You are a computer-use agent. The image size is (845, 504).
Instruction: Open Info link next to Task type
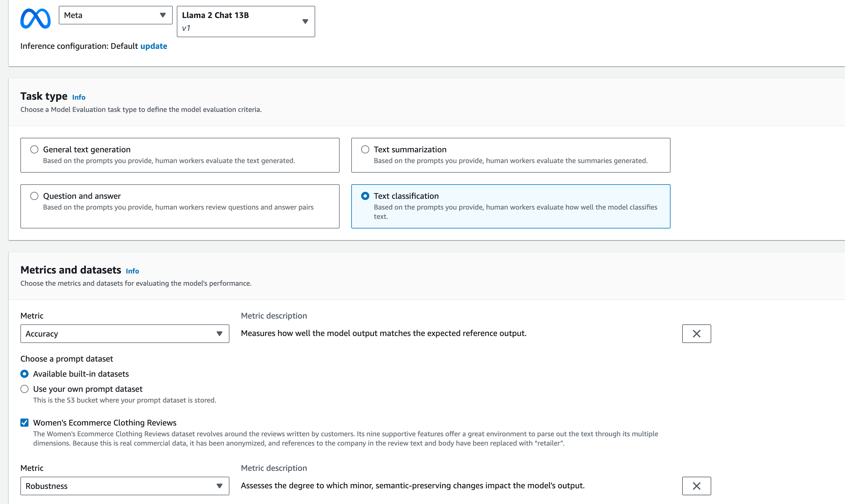tap(79, 97)
